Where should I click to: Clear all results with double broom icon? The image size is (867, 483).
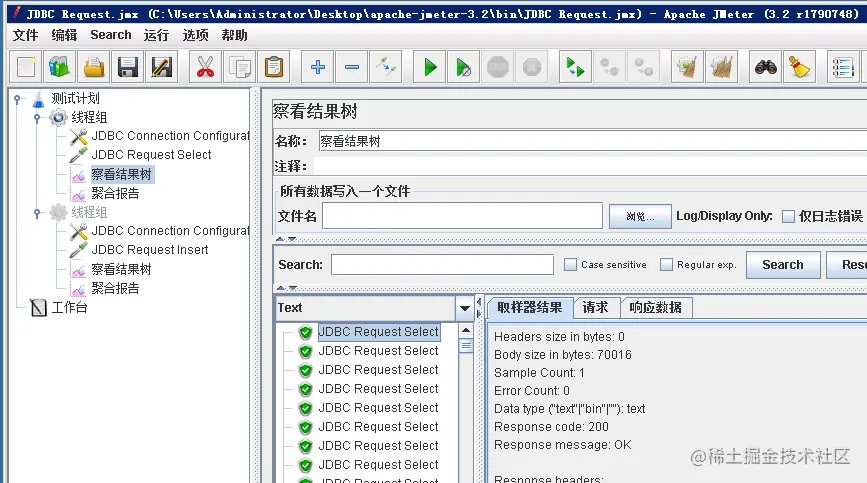(x=721, y=67)
